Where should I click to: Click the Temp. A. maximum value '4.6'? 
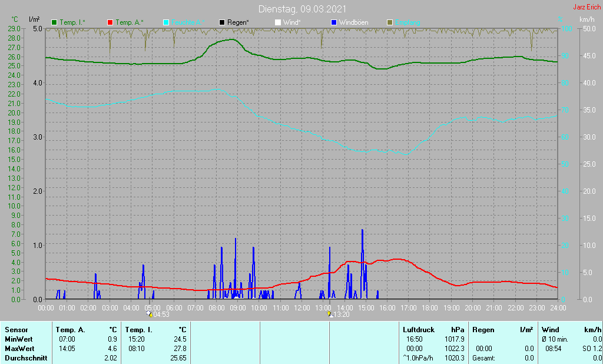tap(112, 349)
